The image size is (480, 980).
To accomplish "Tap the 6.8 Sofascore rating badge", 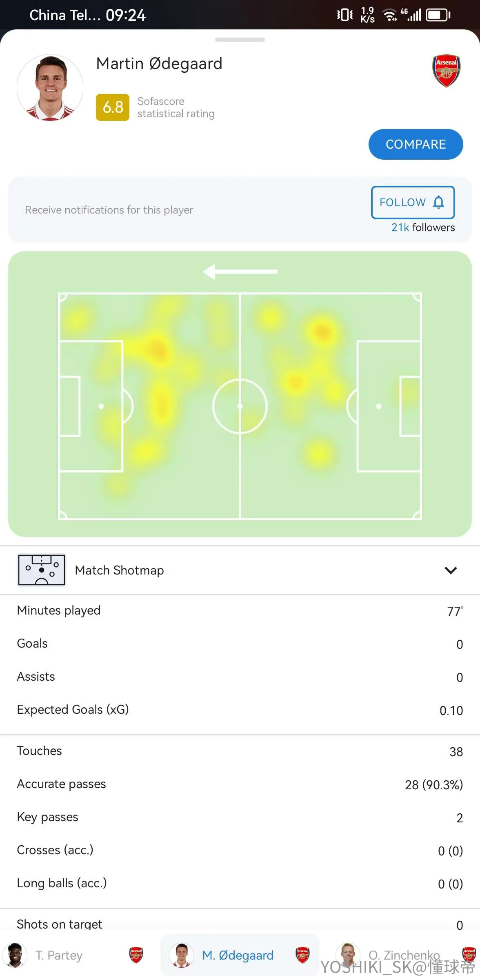I will click(x=113, y=107).
